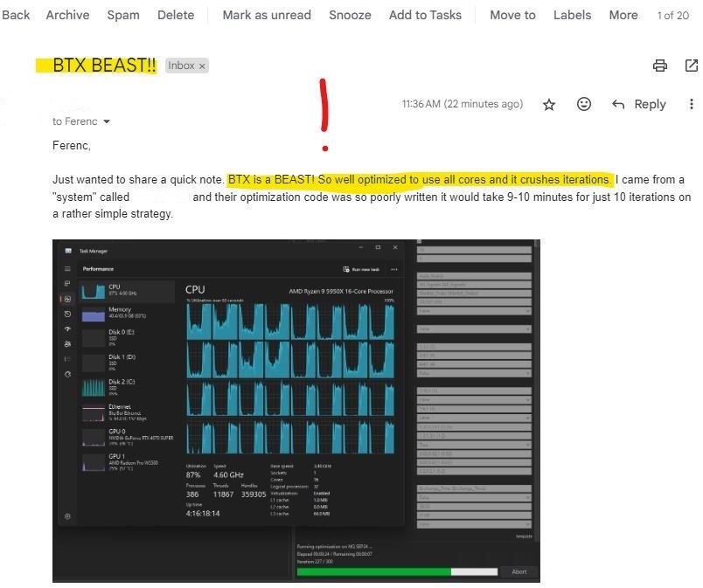703x588 pixels.
Task: Open the Move to menu
Action: click(512, 15)
